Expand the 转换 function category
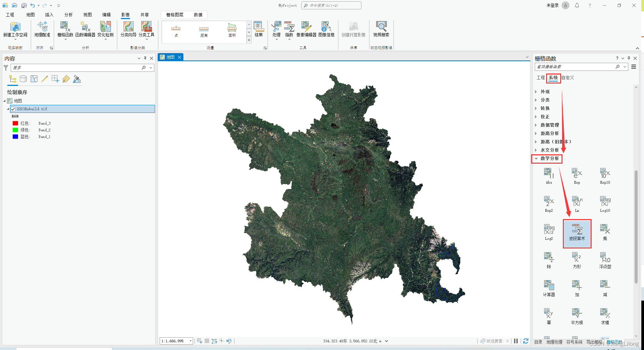This screenshot has width=644, height=350. coord(536,108)
